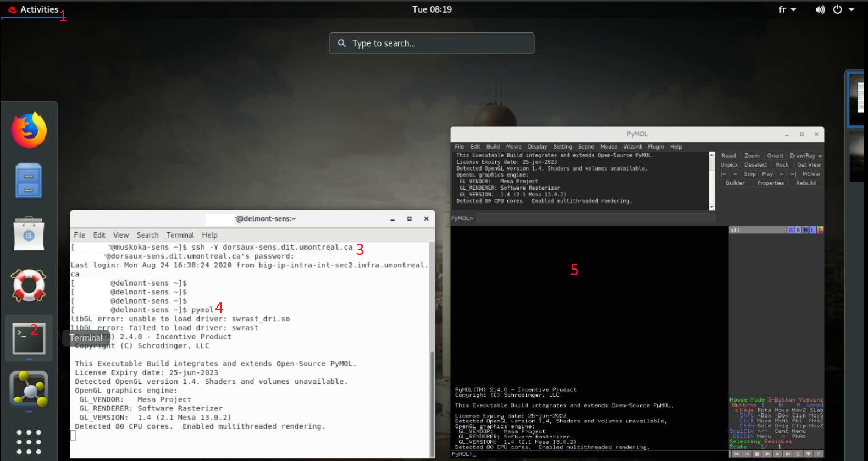The image size is (868, 461).
Task: Click the Properties button in PyMOL
Action: tap(770, 183)
